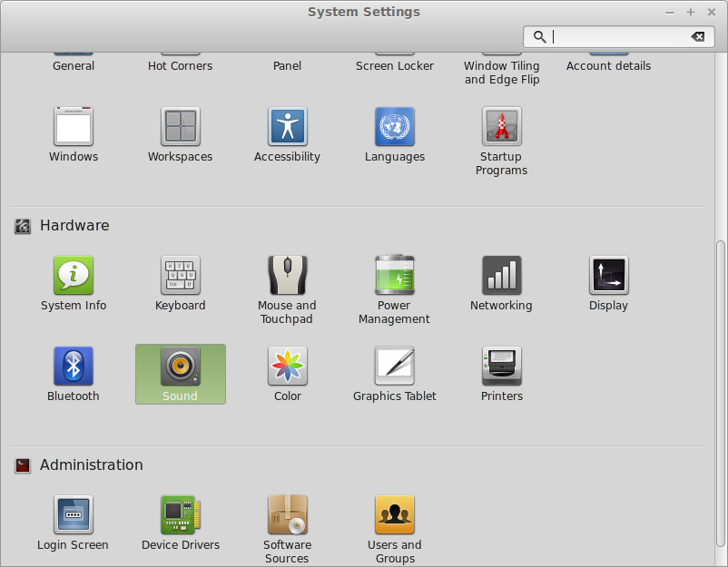Viewport: 728px width, 567px height.
Task: Open Users and Groups
Action: [395, 530]
